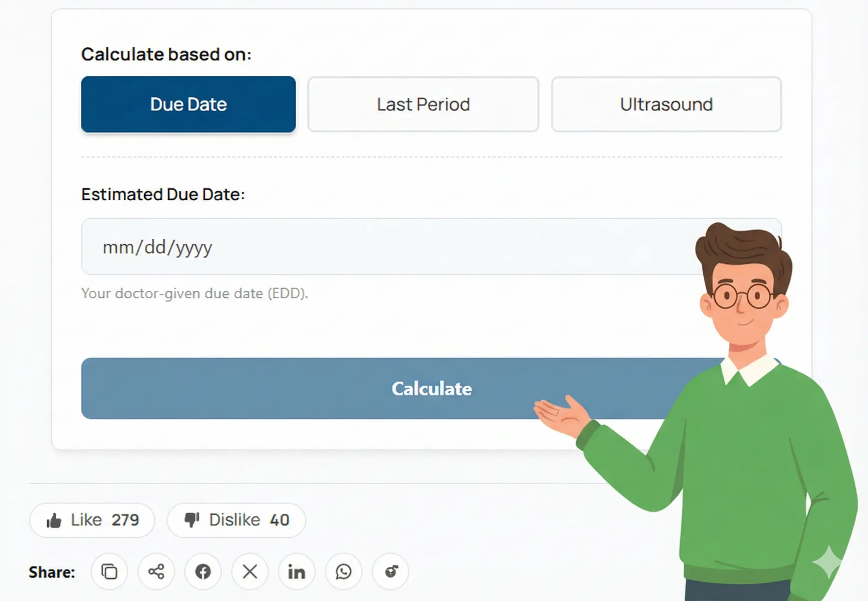Switch to the Ultrasound calculation method

point(666,104)
